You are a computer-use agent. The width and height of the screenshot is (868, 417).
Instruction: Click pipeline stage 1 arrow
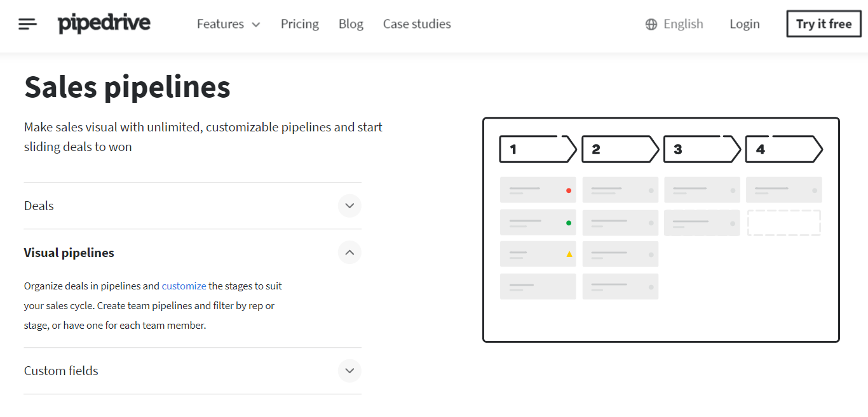[x=538, y=149]
